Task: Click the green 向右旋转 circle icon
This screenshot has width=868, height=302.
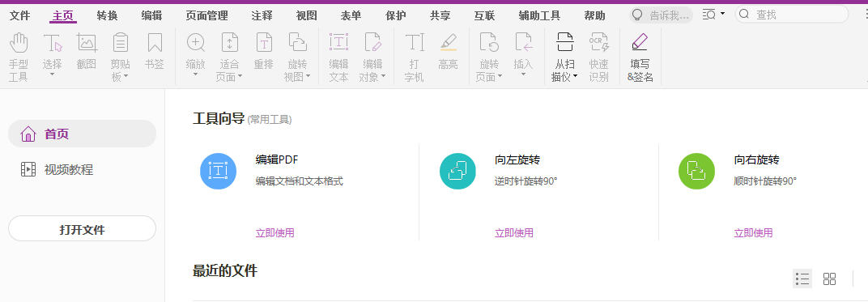Action: [697, 172]
